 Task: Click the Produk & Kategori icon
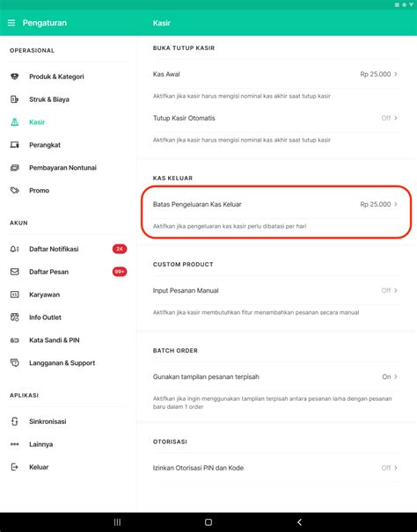pos(15,77)
